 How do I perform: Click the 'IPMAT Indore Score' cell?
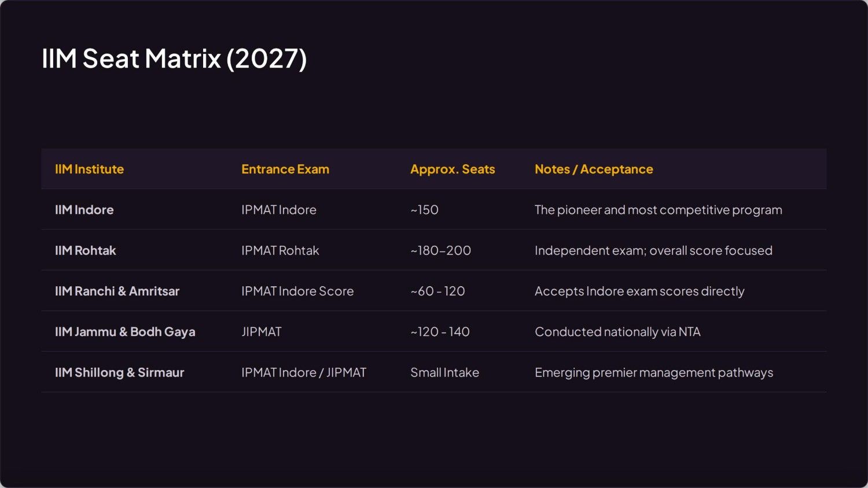[297, 291]
